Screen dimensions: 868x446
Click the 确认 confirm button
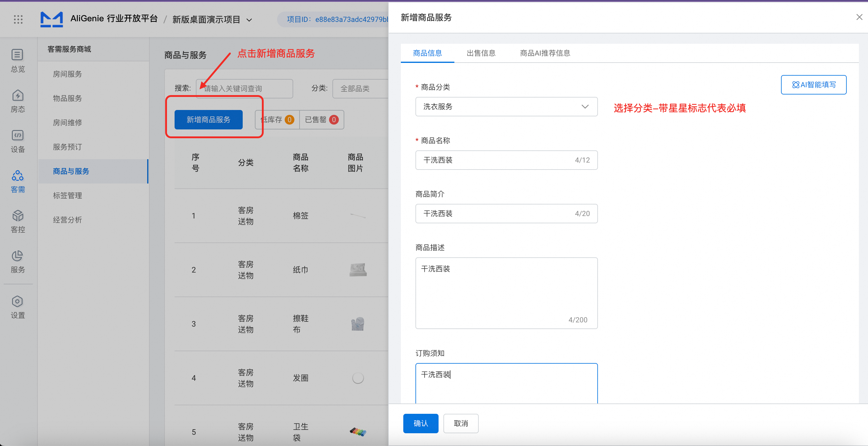tap(421, 423)
